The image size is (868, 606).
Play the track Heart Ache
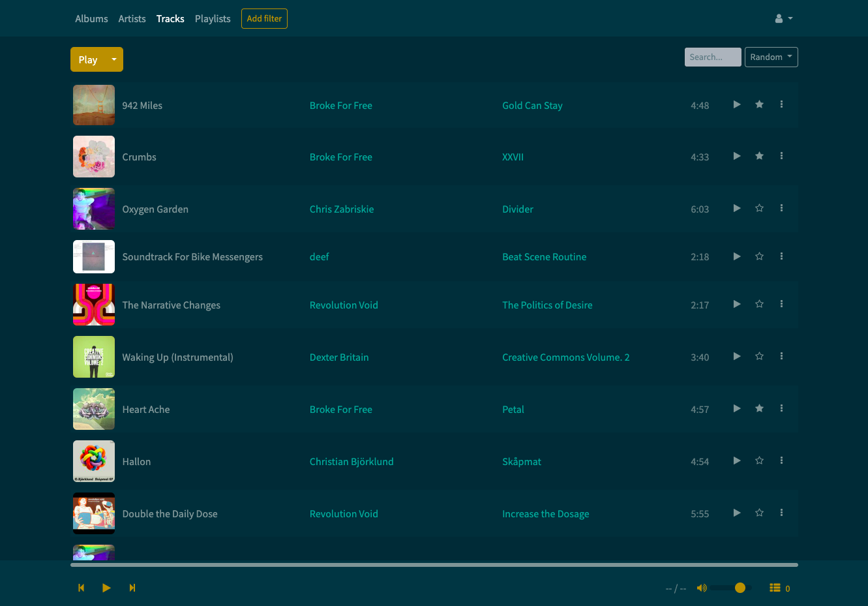pyautogui.click(x=737, y=408)
